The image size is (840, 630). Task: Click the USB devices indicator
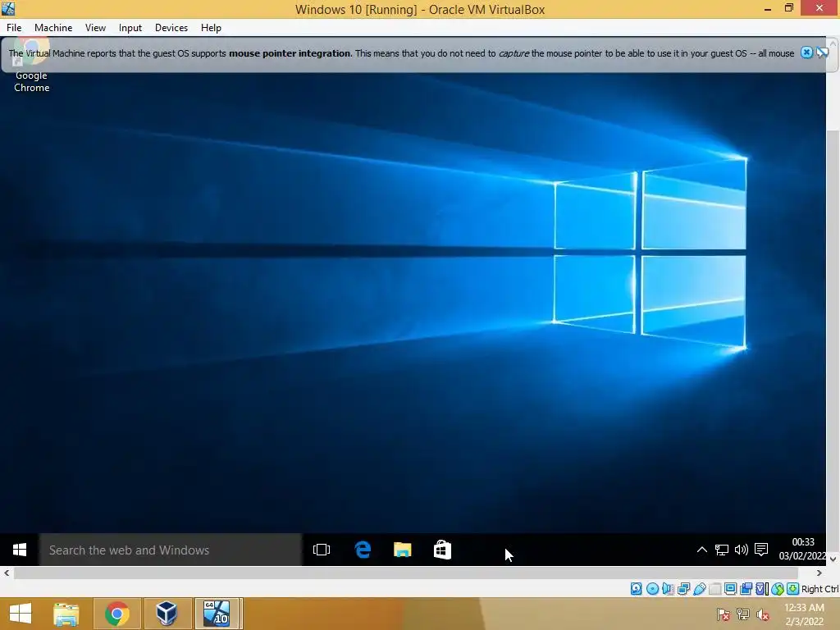699,589
